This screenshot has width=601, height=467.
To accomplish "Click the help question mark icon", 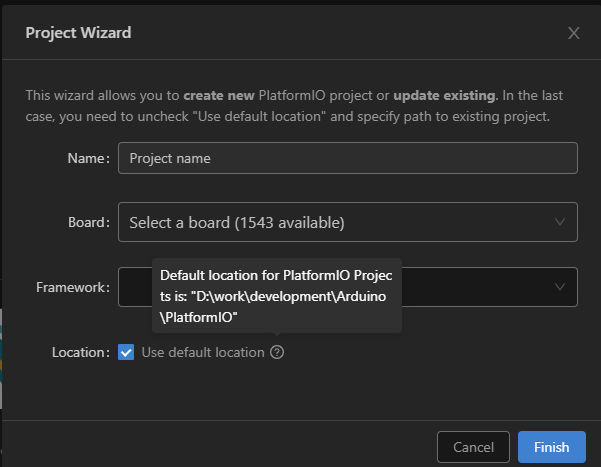I will [277, 352].
